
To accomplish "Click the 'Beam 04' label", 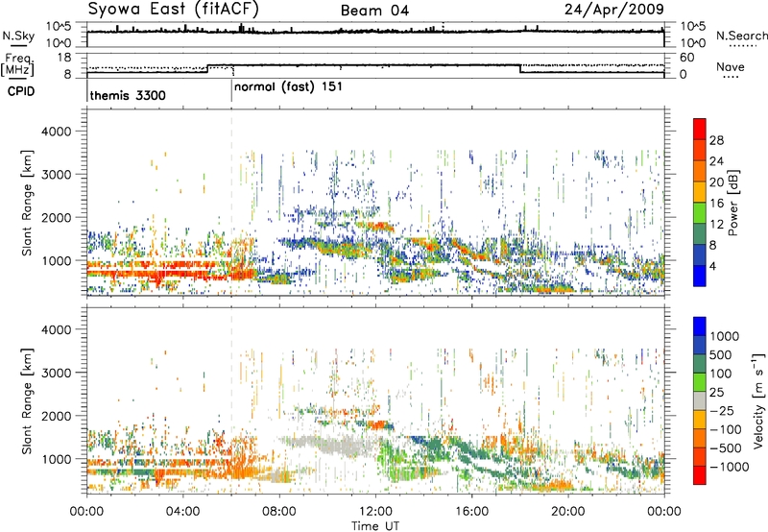I will click(x=374, y=11).
